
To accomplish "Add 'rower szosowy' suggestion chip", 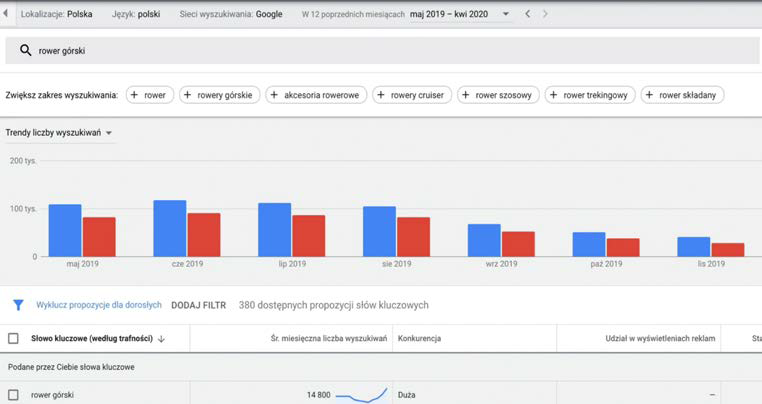I will click(498, 95).
